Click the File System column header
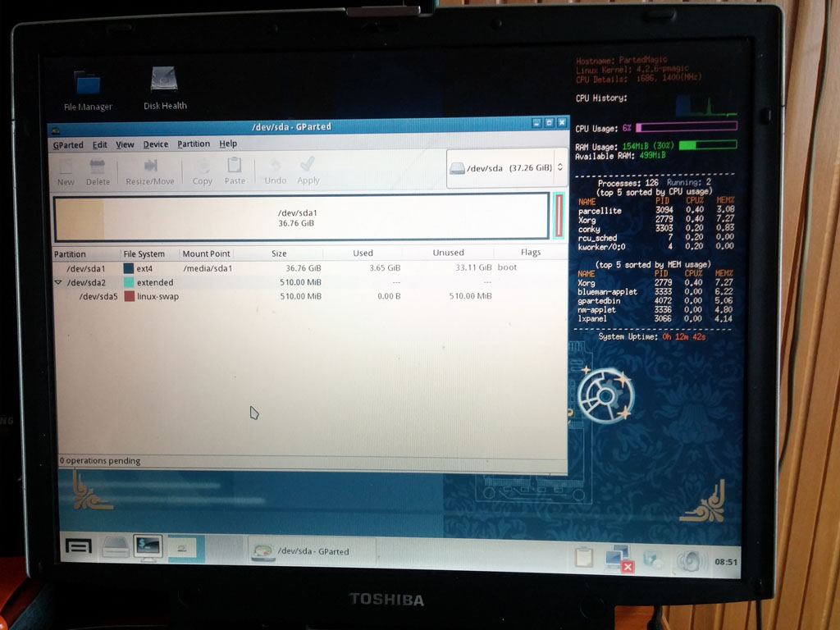 149,254
